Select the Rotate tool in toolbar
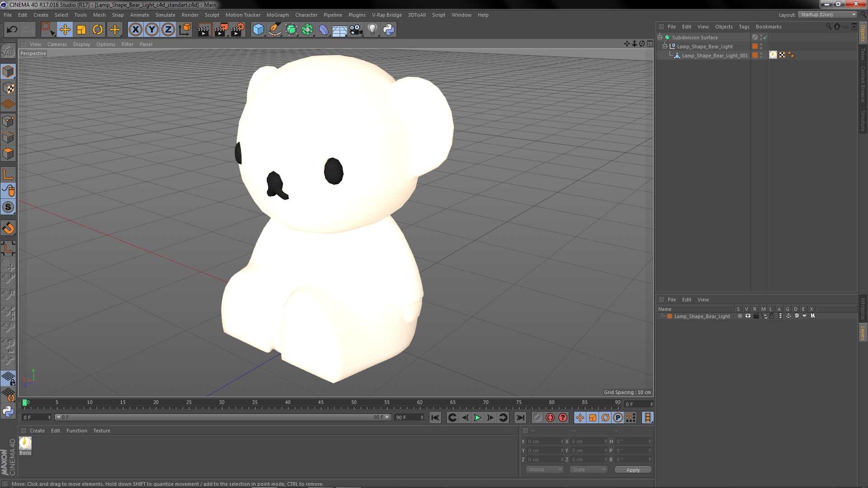This screenshot has height=488, width=868. click(x=98, y=30)
